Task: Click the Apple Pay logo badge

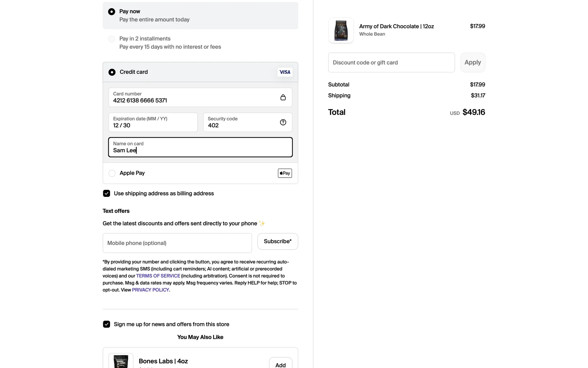Action: (285, 173)
